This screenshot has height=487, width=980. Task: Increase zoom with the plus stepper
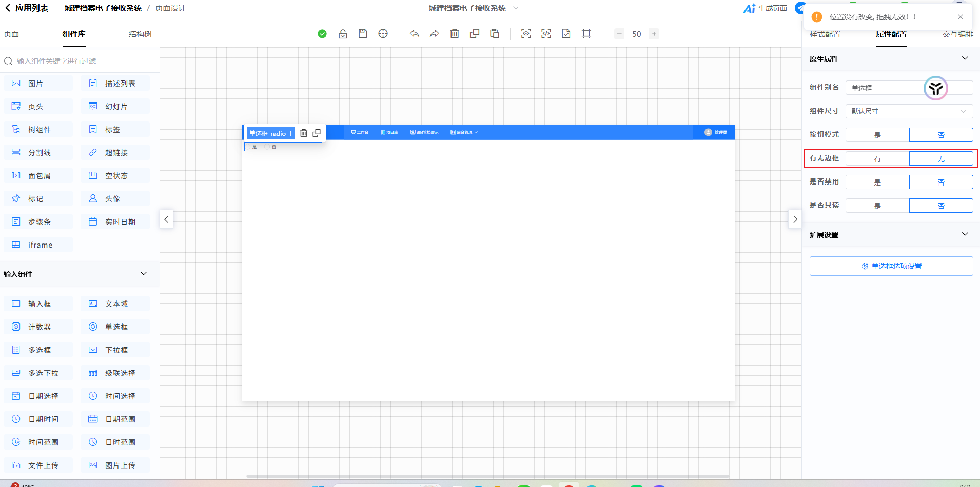click(654, 34)
